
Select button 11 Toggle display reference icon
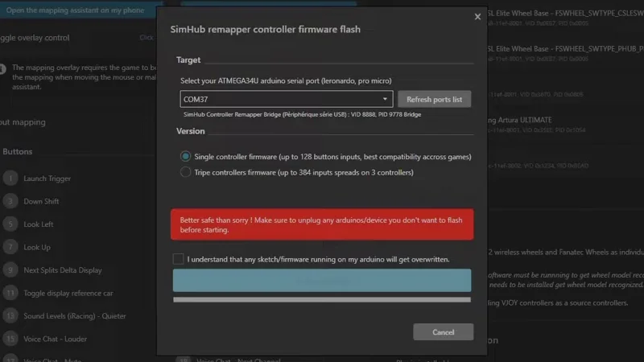[x=10, y=293]
